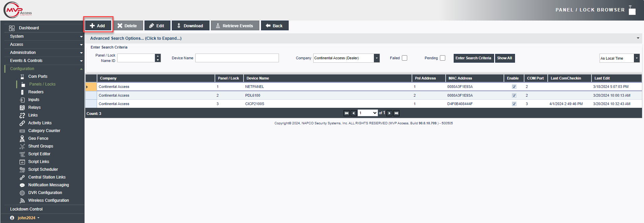
Task: Click the Wireless Configuration icon
Action: pyautogui.click(x=22, y=200)
